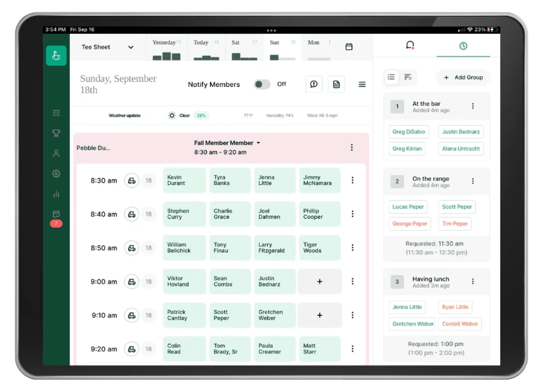The image size is (543, 392).
Task: Toggle the Notify Members switch
Action: click(x=262, y=84)
